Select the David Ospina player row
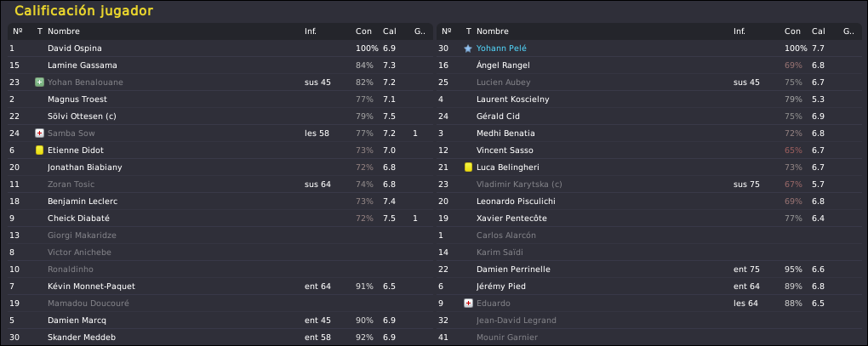This screenshot has height=346, width=868. click(x=220, y=48)
